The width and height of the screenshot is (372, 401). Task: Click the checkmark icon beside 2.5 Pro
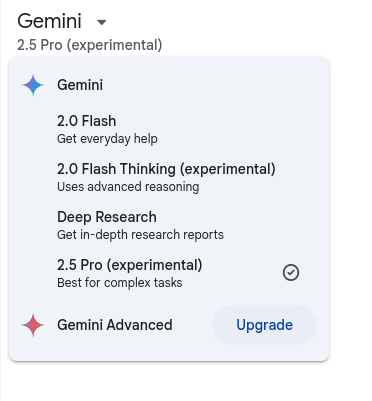[x=291, y=273]
